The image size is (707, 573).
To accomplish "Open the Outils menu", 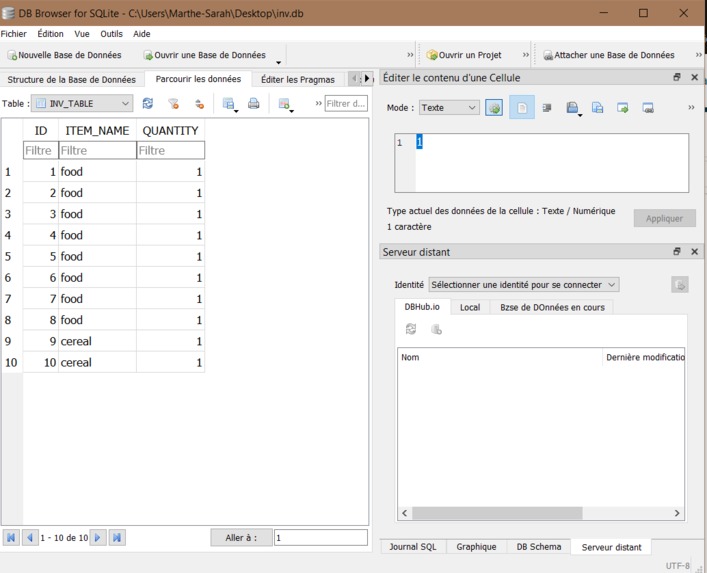I will click(111, 34).
